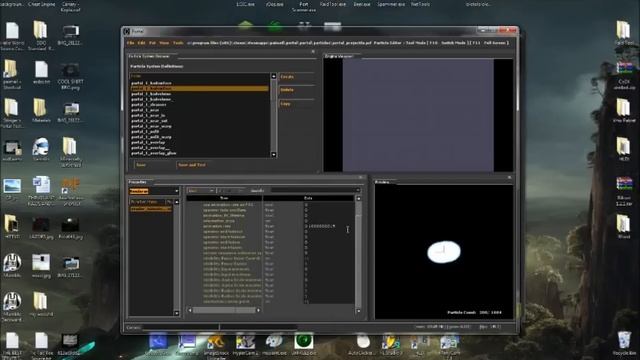This screenshot has width=640, height=360.
Task: Click the properties table scroll-up arrow
Action: coord(358,199)
